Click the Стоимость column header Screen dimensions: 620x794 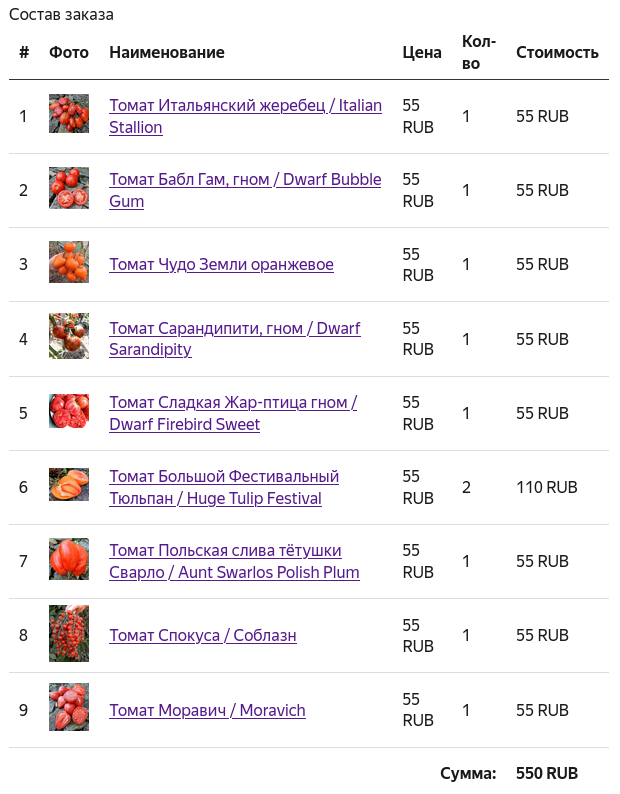(x=557, y=53)
